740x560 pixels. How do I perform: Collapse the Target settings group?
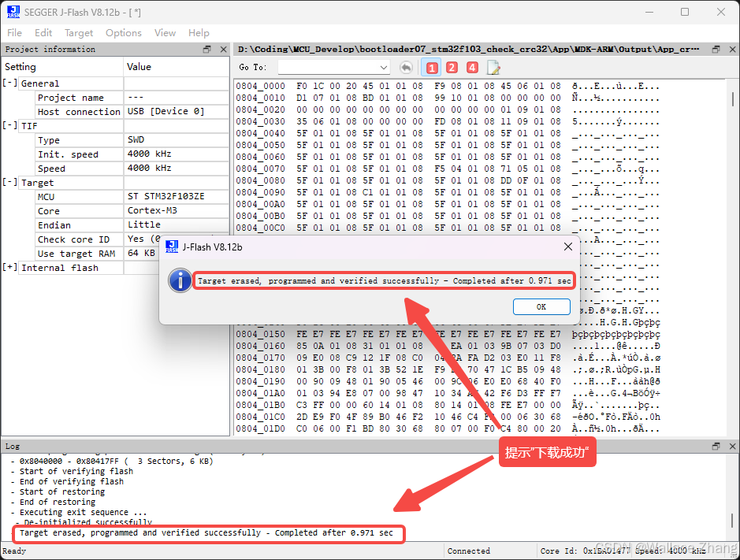pos(9,182)
